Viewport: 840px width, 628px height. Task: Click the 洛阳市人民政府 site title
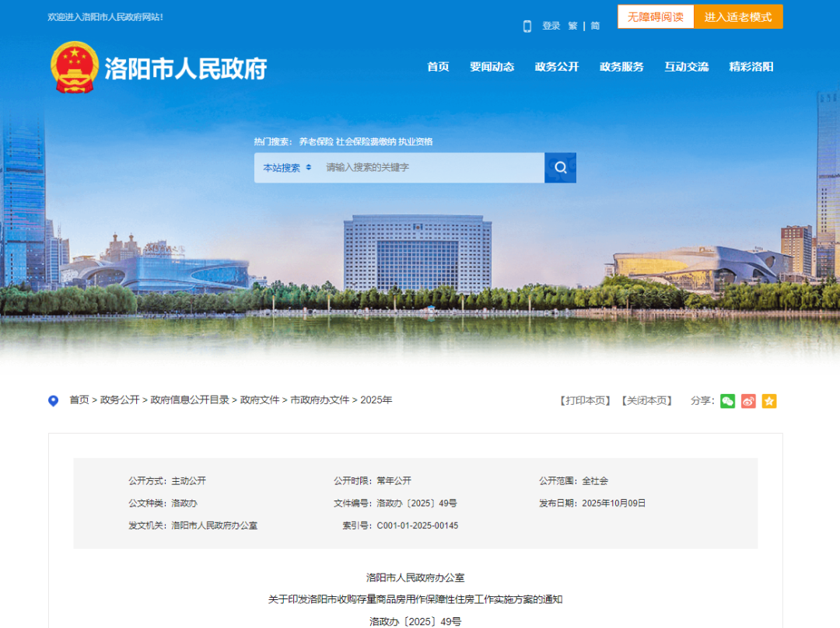(185, 68)
